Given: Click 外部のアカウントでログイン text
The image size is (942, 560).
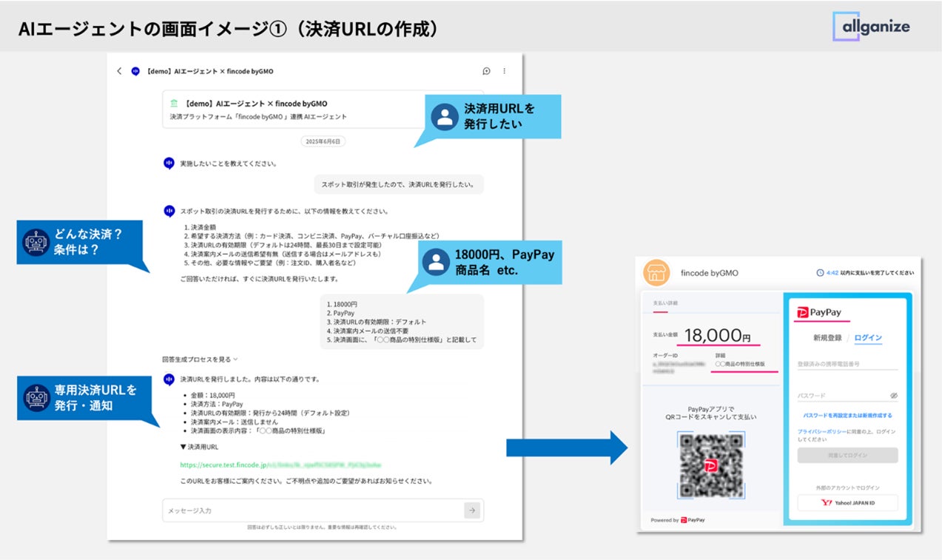Looking at the screenshot, I should tap(847, 488).
